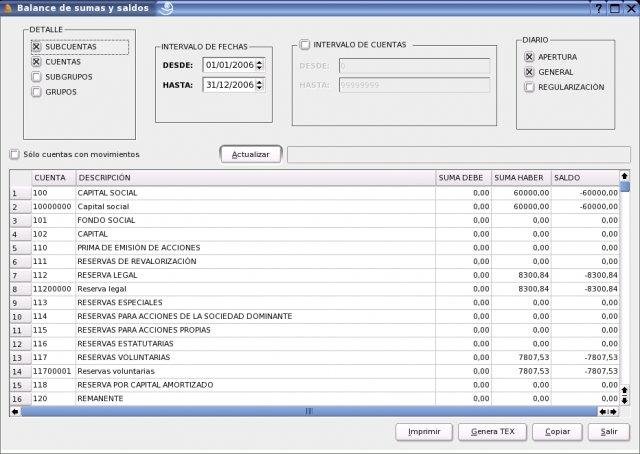Click 'RESERVAS DE REVALORIZACIÓN' cell
This screenshot has width=640, height=454.
(256, 261)
